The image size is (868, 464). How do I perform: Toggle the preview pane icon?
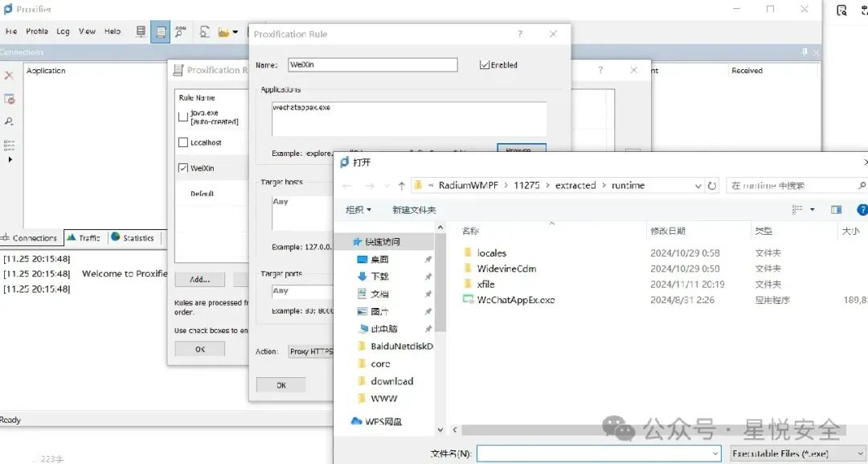tap(837, 209)
